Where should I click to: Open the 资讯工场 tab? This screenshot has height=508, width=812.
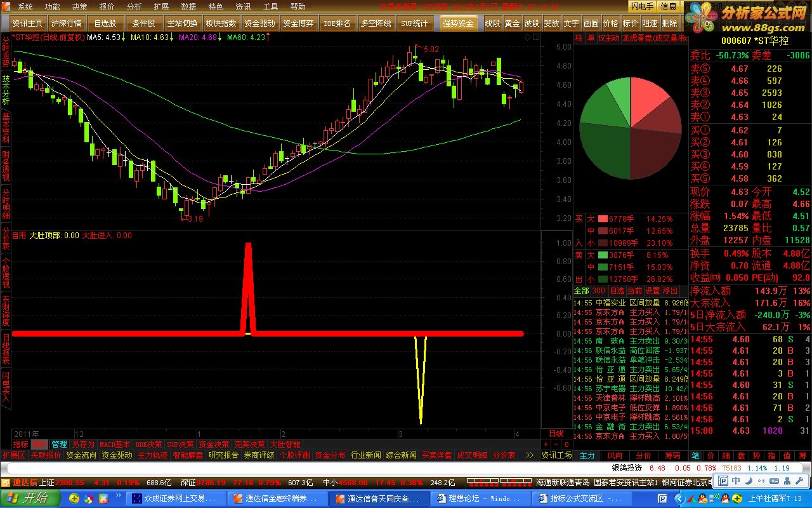pos(556,455)
